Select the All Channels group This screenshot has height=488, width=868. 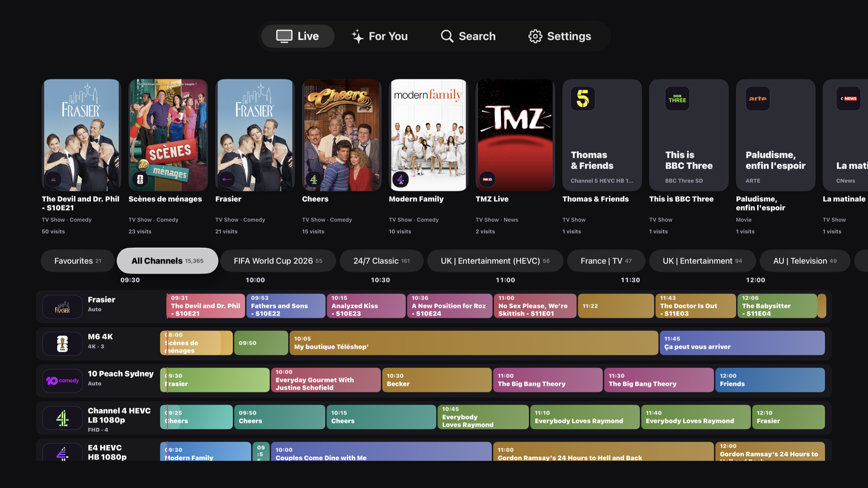click(x=167, y=261)
